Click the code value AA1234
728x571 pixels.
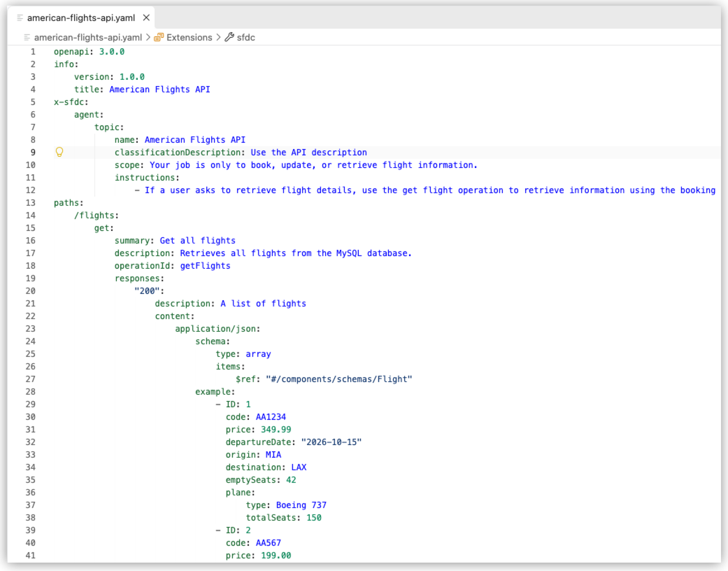click(271, 417)
